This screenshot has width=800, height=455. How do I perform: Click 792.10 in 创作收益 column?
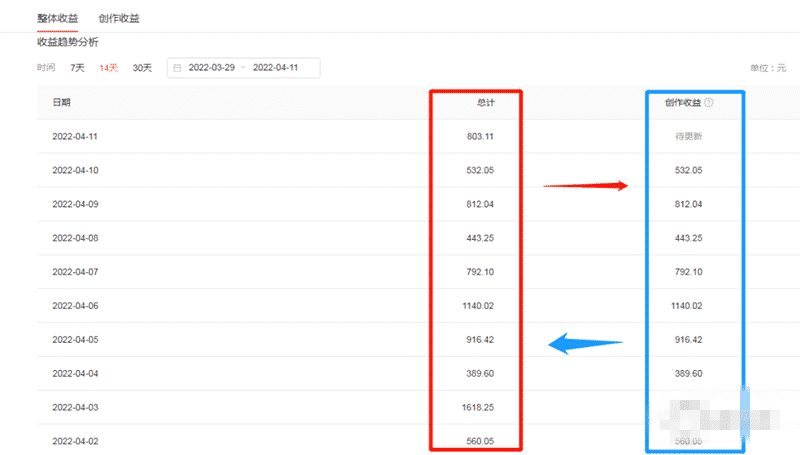[x=688, y=272]
